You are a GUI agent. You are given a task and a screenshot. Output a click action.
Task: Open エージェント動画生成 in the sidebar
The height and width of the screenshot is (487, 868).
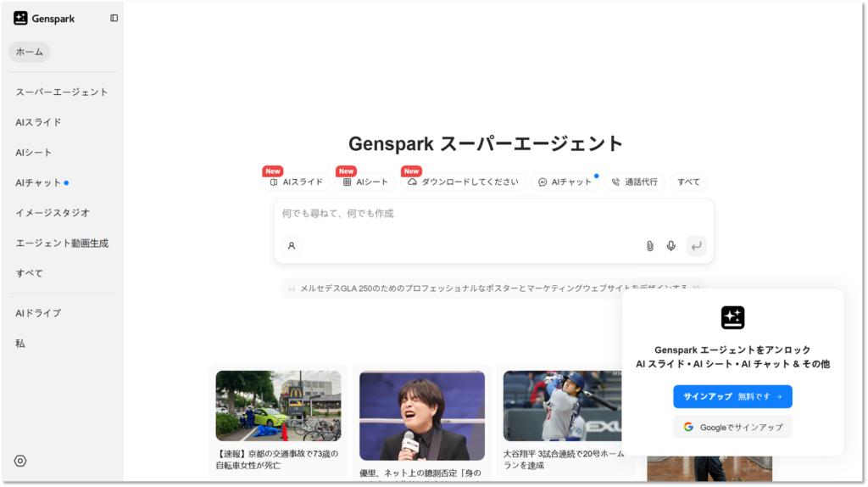pos(62,243)
